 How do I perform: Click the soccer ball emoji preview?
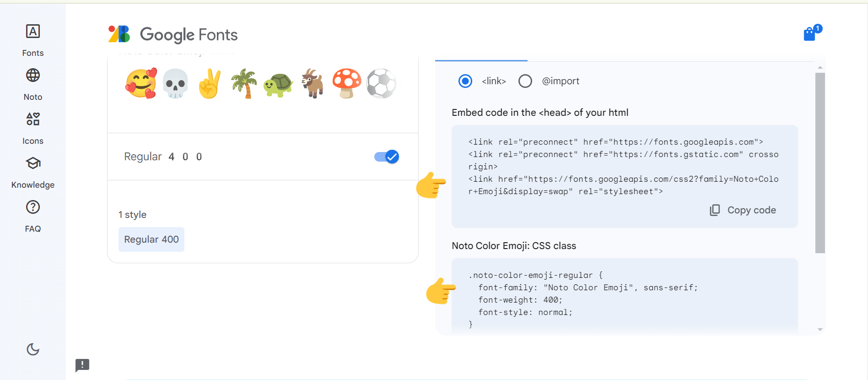pos(381,83)
